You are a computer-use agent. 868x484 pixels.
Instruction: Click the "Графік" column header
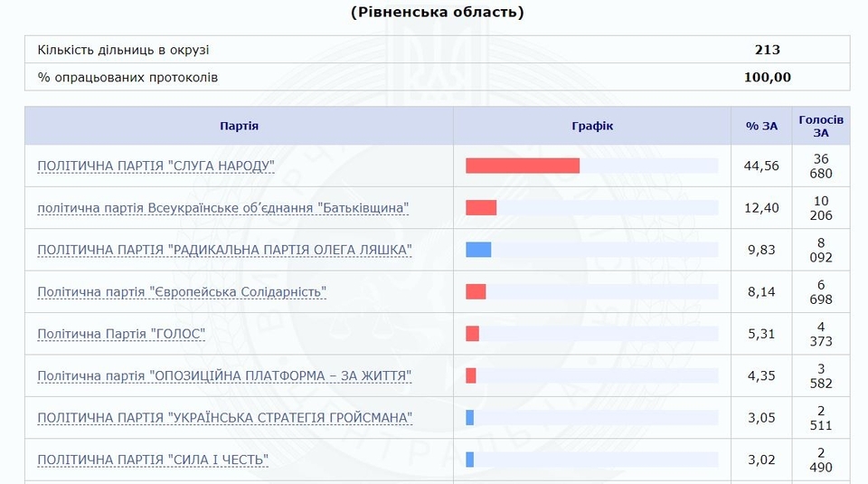coord(592,126)
